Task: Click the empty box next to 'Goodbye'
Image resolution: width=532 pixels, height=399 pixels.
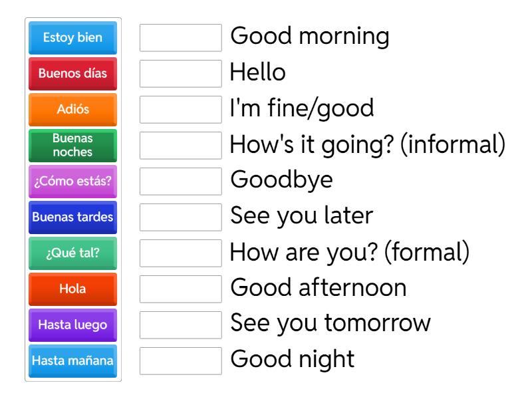Action: 181,182
